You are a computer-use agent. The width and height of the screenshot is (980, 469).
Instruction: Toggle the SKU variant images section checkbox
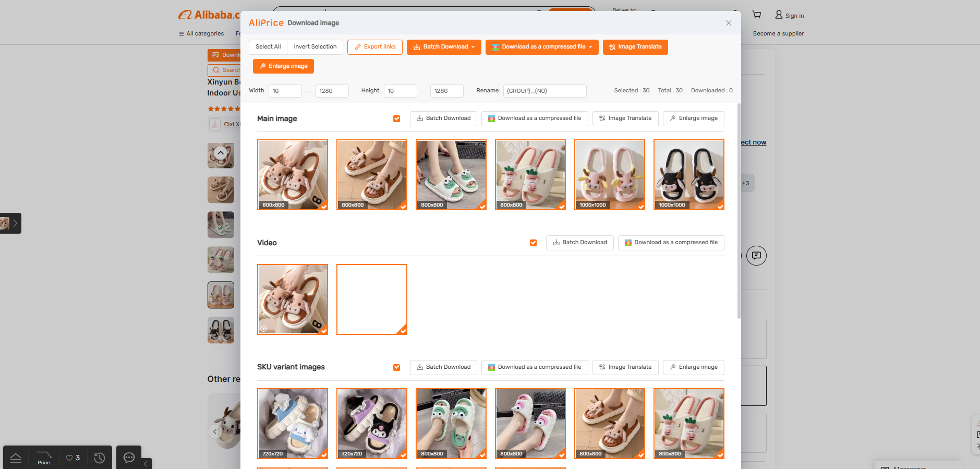pos(397,368)
